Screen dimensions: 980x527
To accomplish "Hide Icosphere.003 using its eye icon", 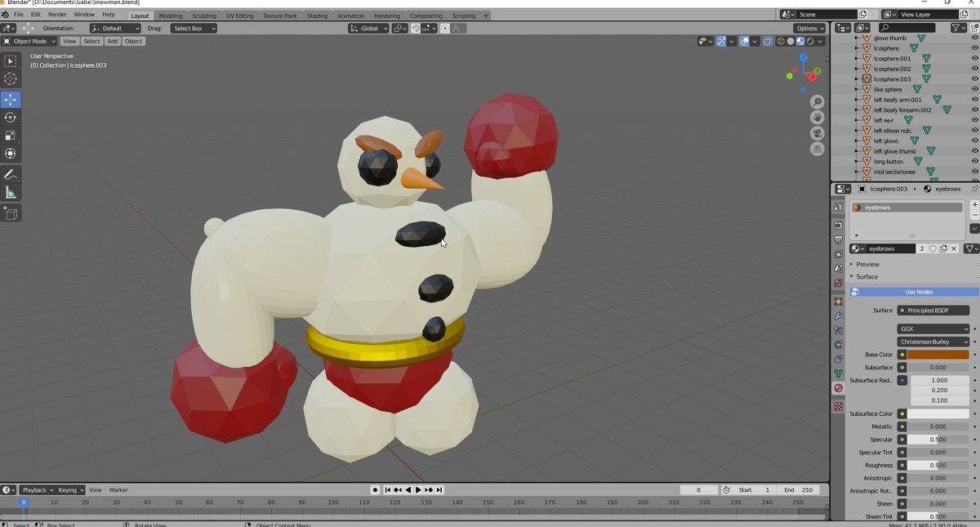I will [x=974, y=79].
